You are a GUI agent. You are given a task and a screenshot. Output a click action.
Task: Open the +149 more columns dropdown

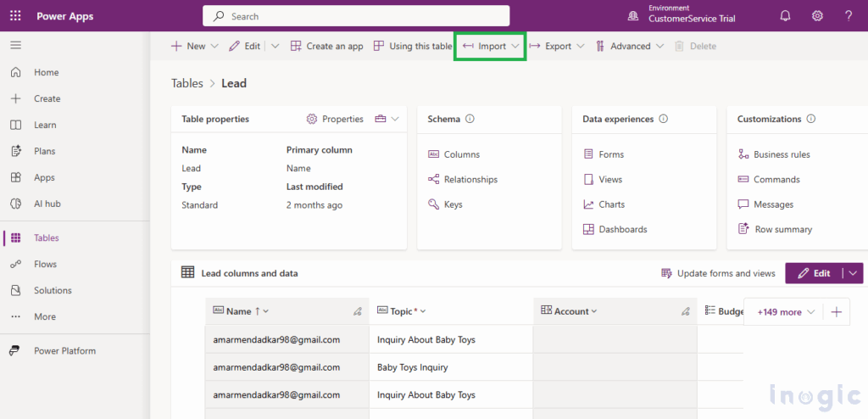coord(786,312)
